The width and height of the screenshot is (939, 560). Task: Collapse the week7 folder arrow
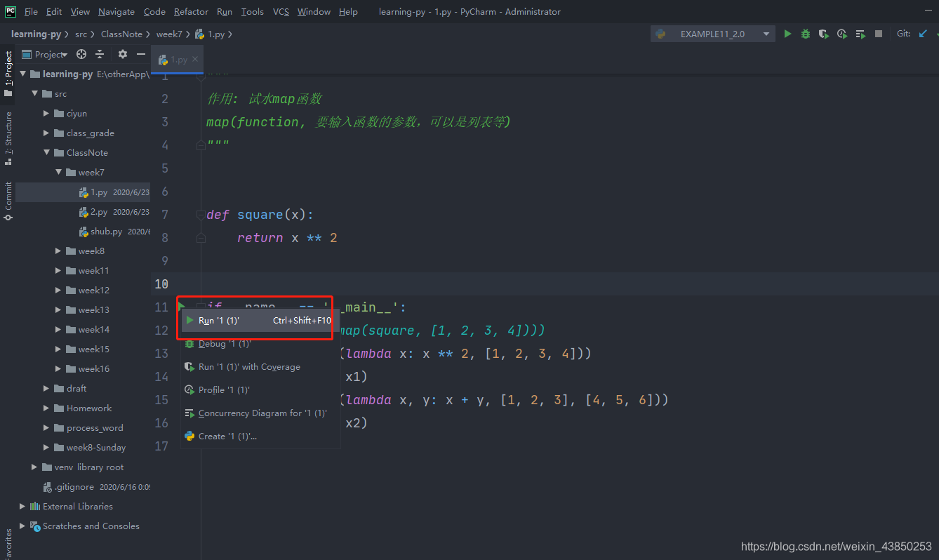point(58,172)
